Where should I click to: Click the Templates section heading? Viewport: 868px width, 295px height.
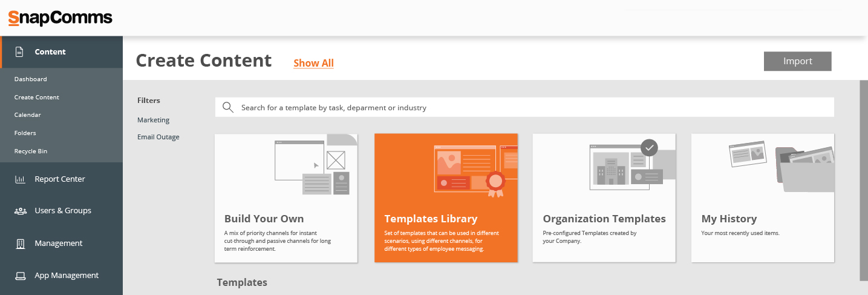click(242, 282)
